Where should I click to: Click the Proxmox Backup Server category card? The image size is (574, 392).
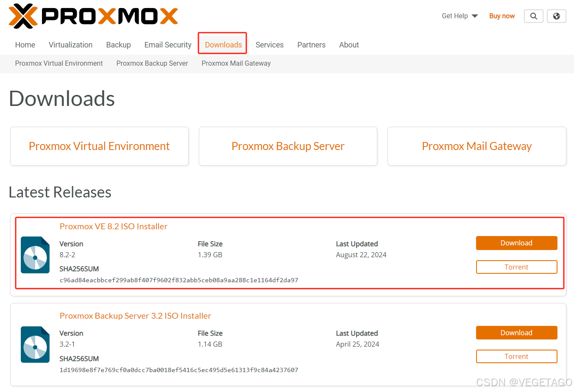pos(288,146)
